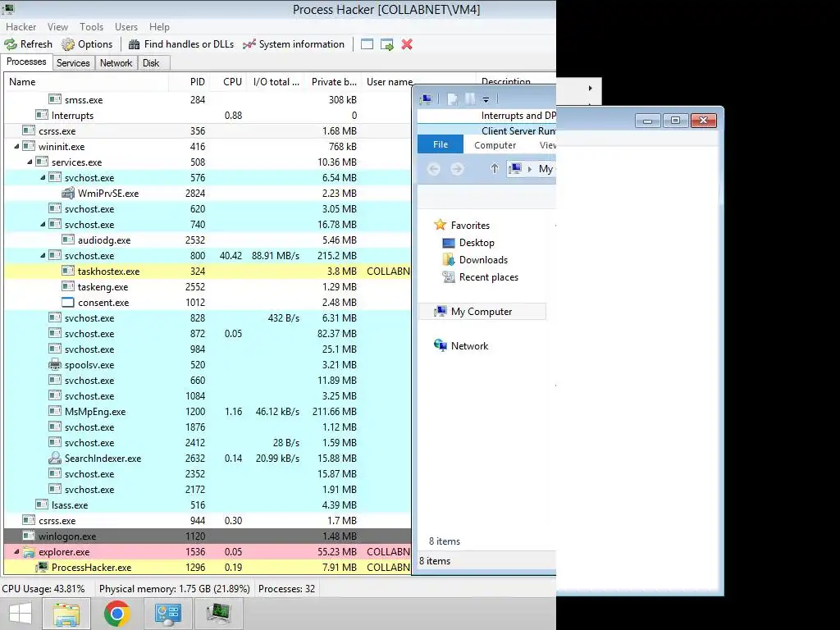Select the smss.exe process icon
Screen dimensions: 840x630
55,99
